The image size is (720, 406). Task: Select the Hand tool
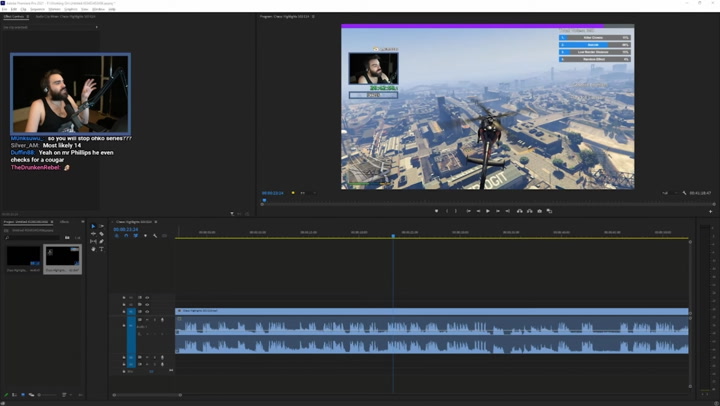tap(93, 249)
